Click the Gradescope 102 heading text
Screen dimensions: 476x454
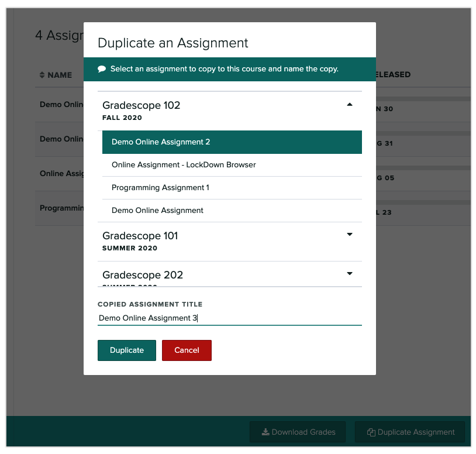[141, 105]
